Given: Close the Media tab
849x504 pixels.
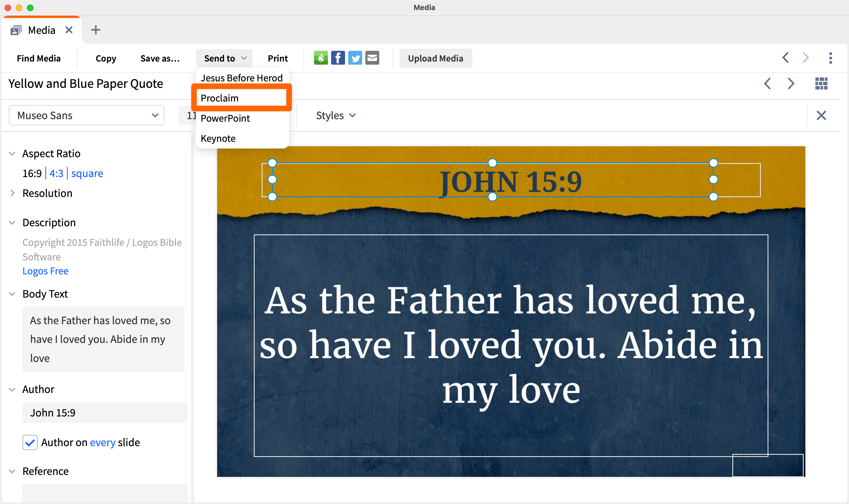Looking at the screenshot, I should [x=69, y=30].
